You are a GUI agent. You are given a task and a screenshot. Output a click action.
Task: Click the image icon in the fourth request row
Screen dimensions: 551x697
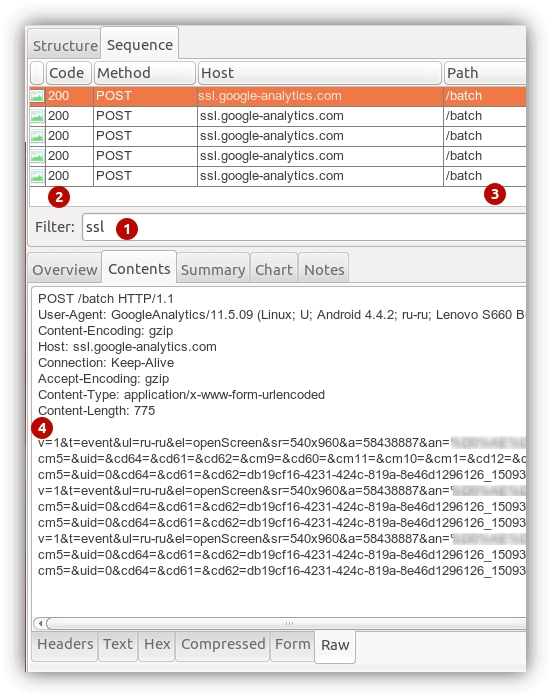pos(37,156)
